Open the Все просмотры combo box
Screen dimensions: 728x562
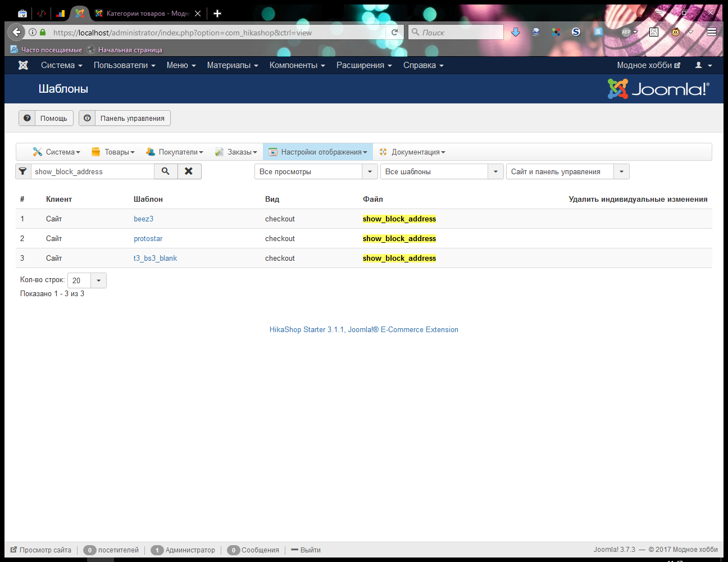[x=316, y=171]
